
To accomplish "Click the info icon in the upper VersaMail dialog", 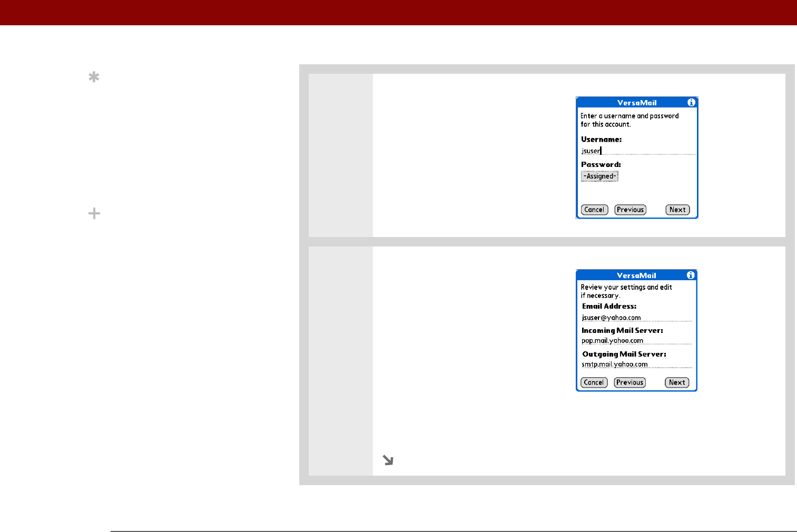I will (x=691, y=102).
